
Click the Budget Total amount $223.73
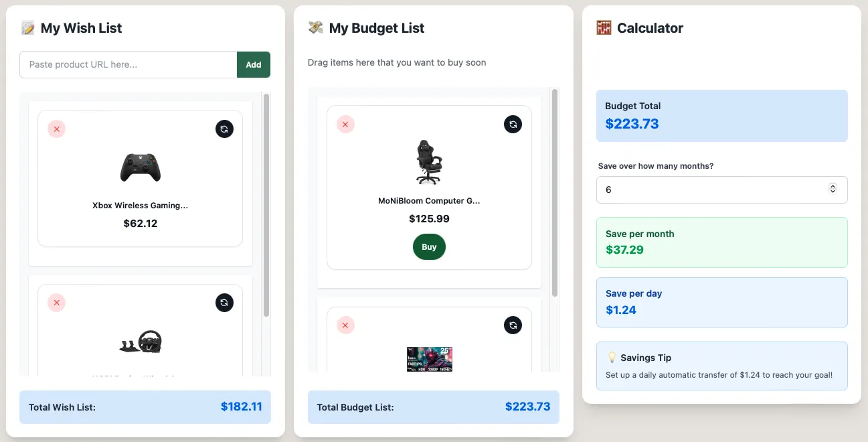pos(632,123)
